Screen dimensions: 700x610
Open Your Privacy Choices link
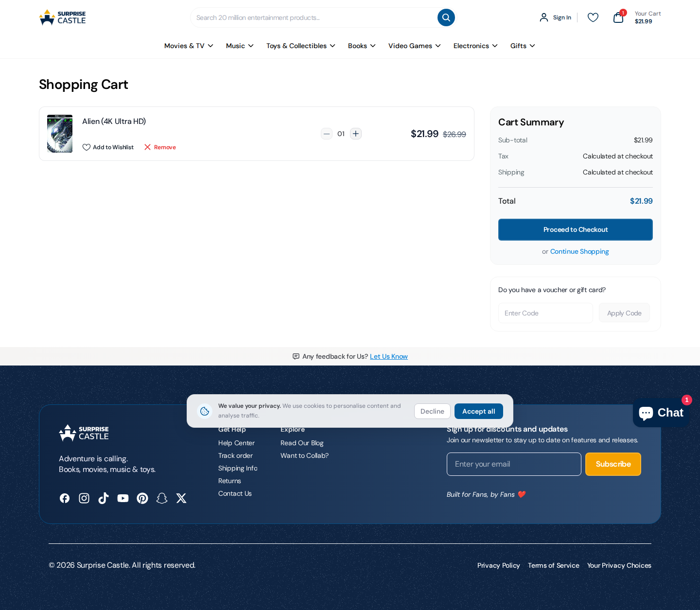(619, 565)
